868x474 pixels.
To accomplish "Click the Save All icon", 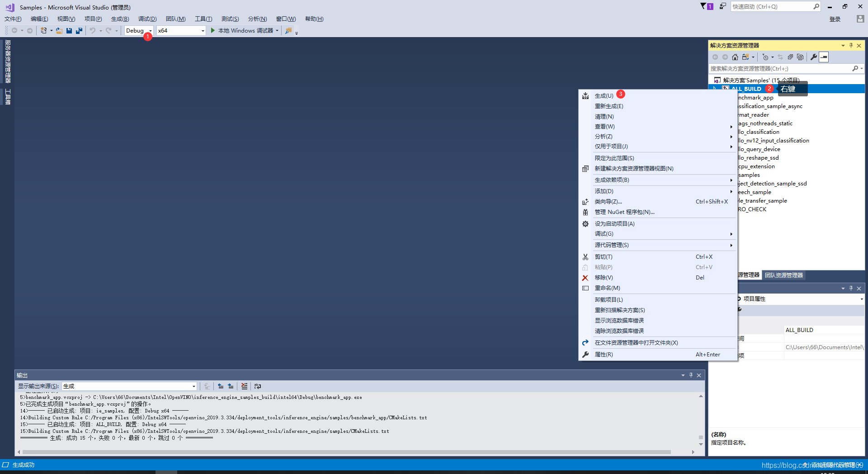I will tap(79, 31).
